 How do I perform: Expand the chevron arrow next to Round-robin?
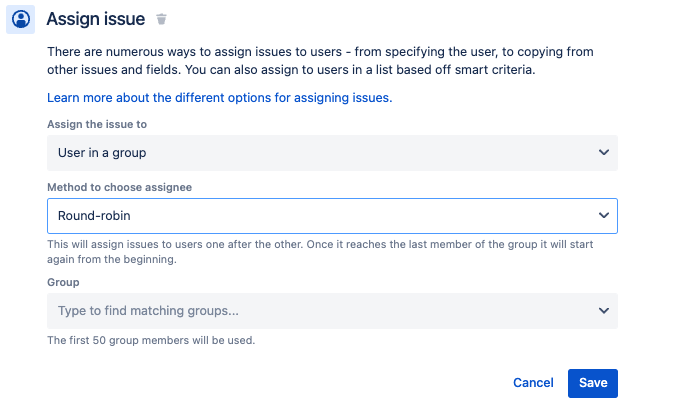click(604, 215)
